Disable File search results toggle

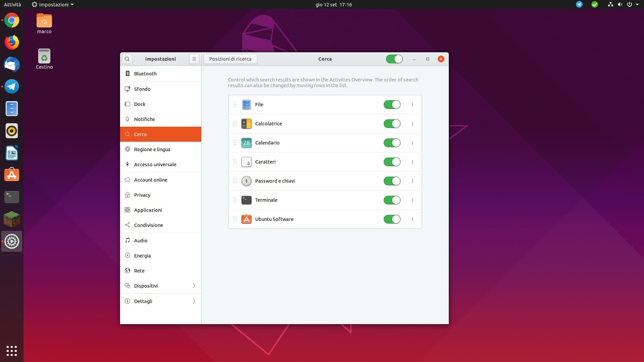pos(392,105)
